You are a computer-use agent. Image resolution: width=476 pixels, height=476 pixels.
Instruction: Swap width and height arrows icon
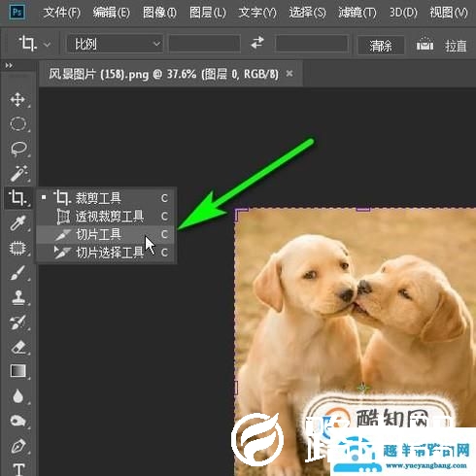pos(257,43)
